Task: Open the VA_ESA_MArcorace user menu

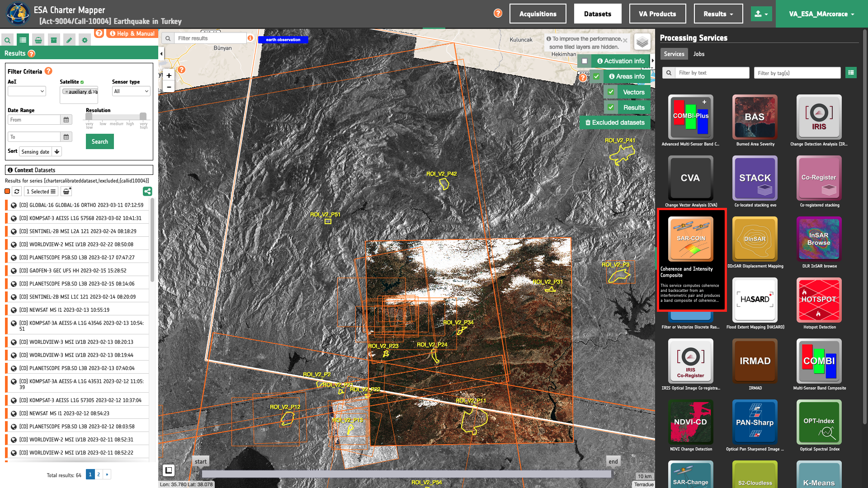Action: (x=821, y=14)
